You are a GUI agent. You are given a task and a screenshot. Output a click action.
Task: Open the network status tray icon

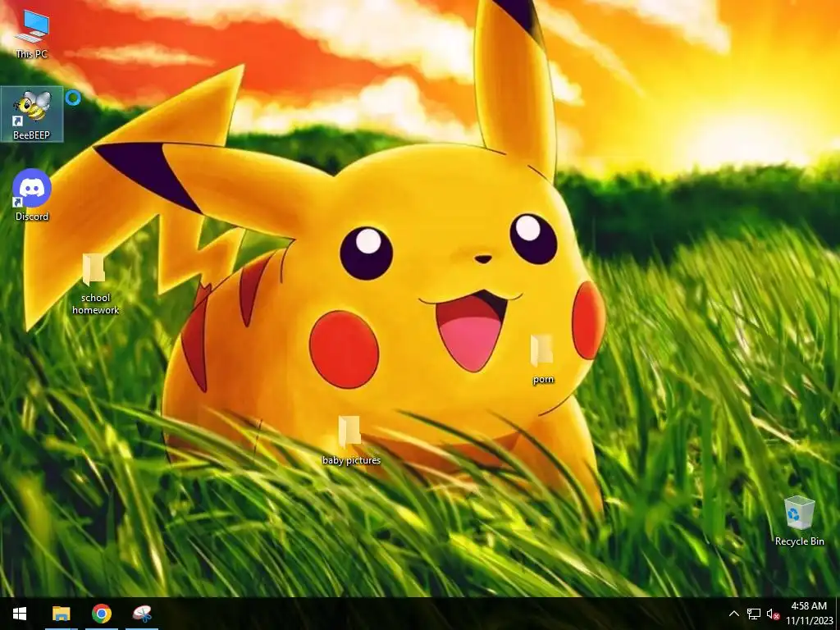tap(754, 614)
